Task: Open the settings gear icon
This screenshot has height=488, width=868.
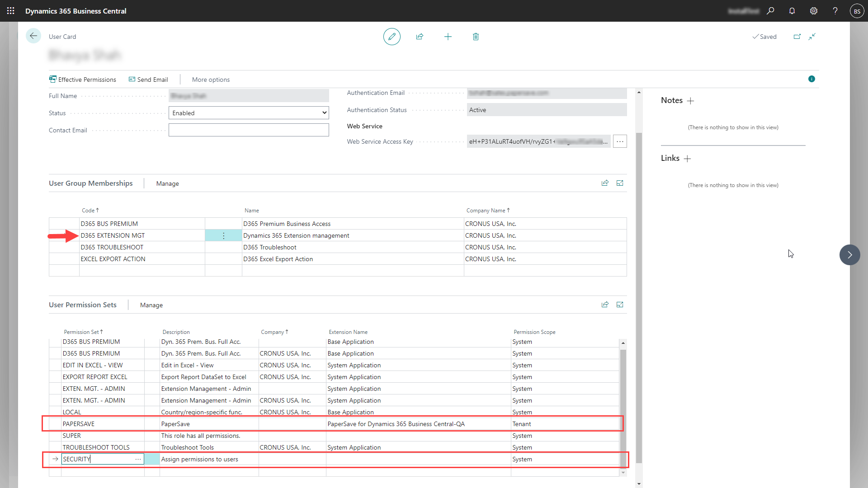Action: point(814,11)
